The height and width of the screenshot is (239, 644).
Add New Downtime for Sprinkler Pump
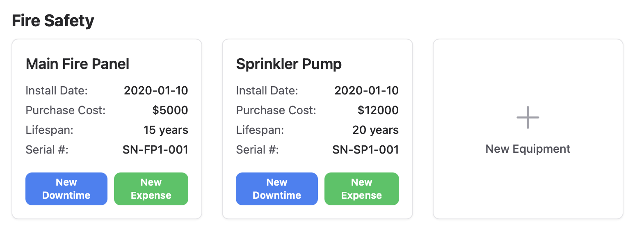277,189
